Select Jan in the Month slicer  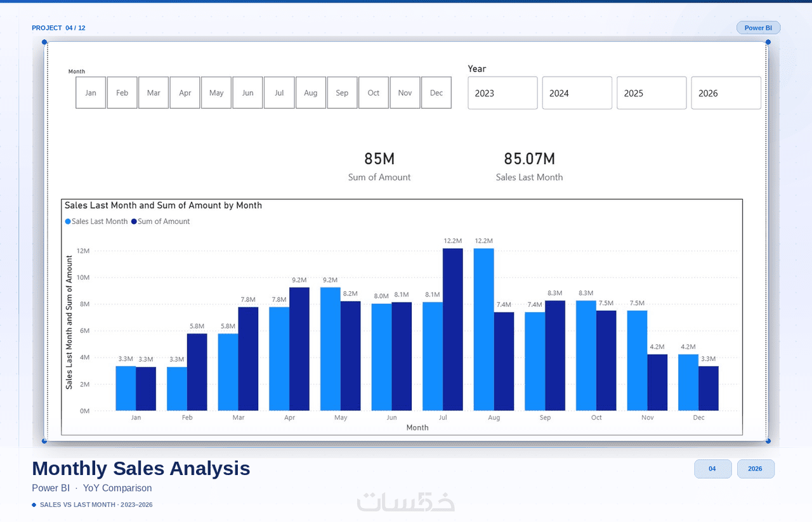(91, 93)
